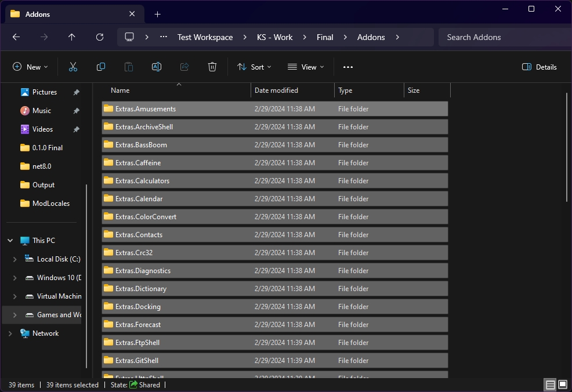Collapse the This PC tree node
The image size is (572, 392).
click(10, 241)
